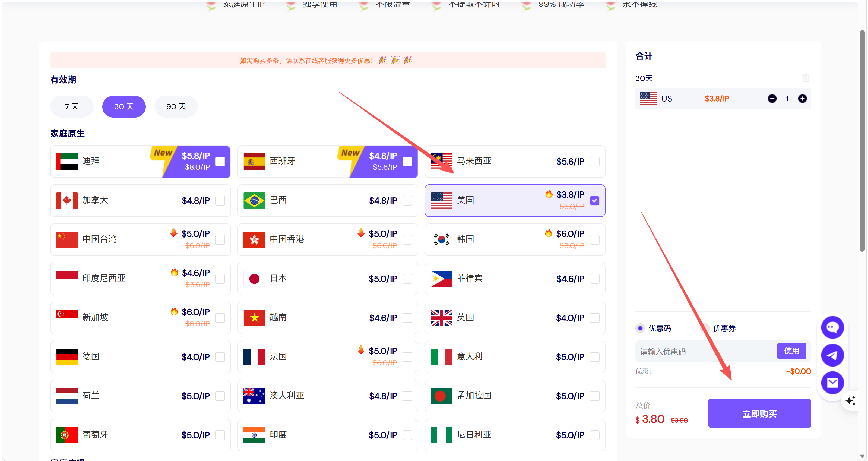Open the online chat bubble icon
The height and width of the screenshot is (461, 868).
pyautogui.click(x=832, y=327)
